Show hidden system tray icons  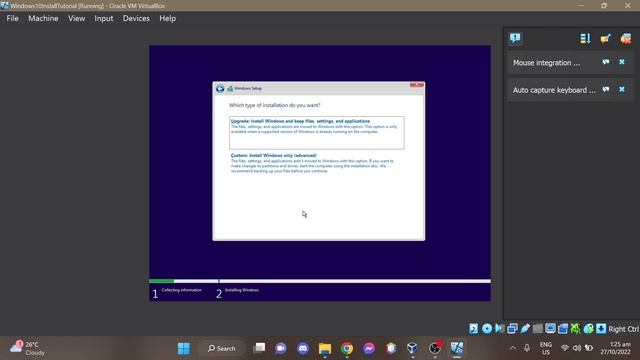point(513,348)
